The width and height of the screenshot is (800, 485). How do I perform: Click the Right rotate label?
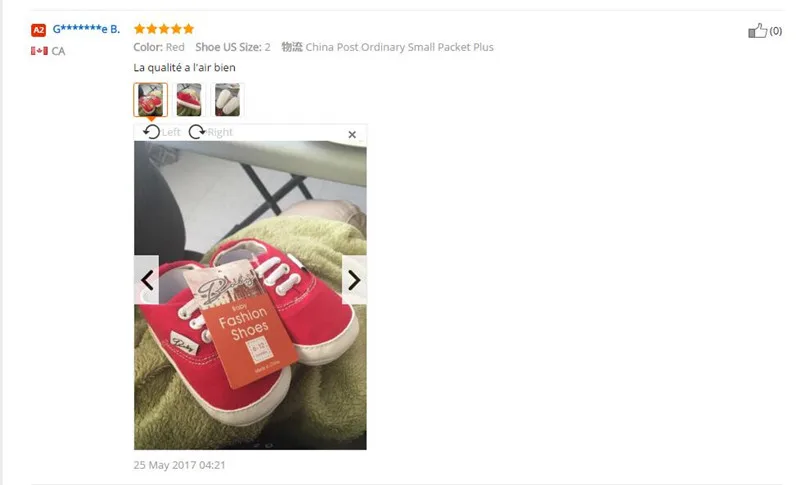[220, 132]
